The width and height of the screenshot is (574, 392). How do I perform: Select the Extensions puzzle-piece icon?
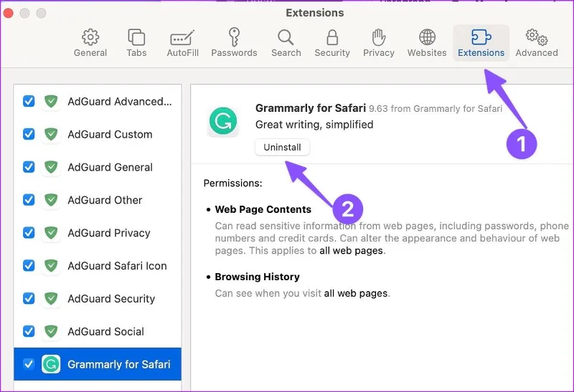[x=481, y=37]
